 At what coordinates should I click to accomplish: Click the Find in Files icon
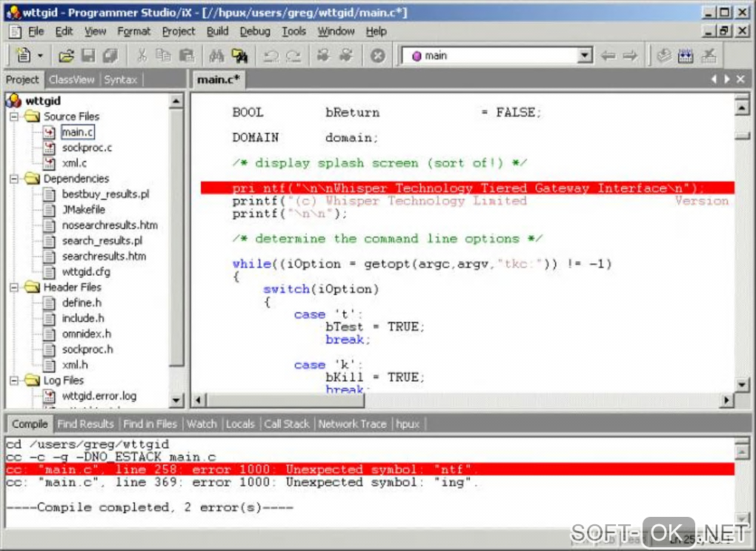pos(239,56)
